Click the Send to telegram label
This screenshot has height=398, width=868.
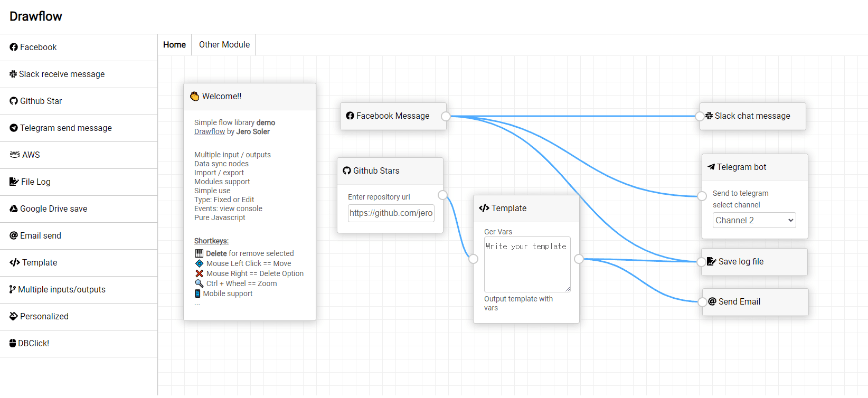740,193
